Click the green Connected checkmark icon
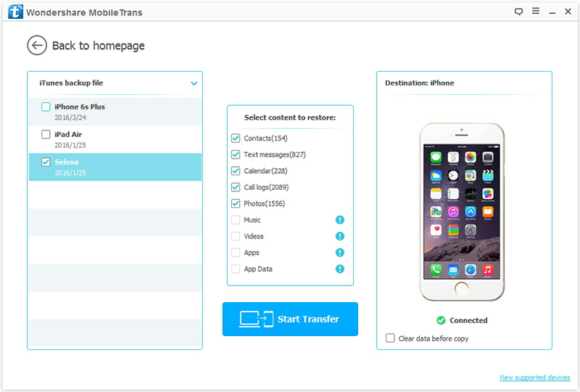This screenshot has width=580, height=392. (x=441, y=320)
